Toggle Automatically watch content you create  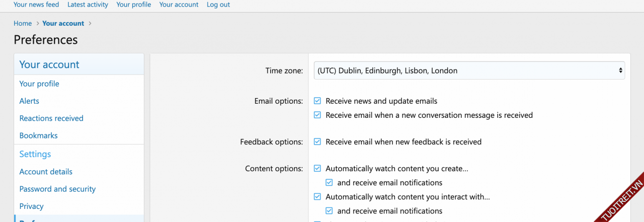point(317,169)
